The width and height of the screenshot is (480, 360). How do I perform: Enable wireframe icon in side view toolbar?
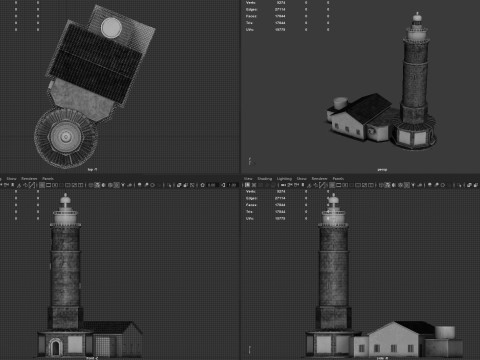pos(381,185)
